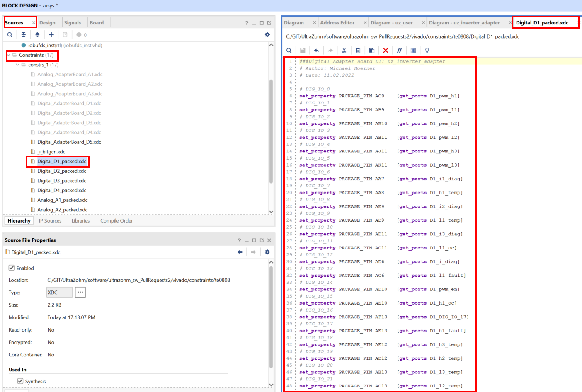Click the Add Sources plus icon
The height and width of the screenshot is (392, 582).
pos(51,35)
